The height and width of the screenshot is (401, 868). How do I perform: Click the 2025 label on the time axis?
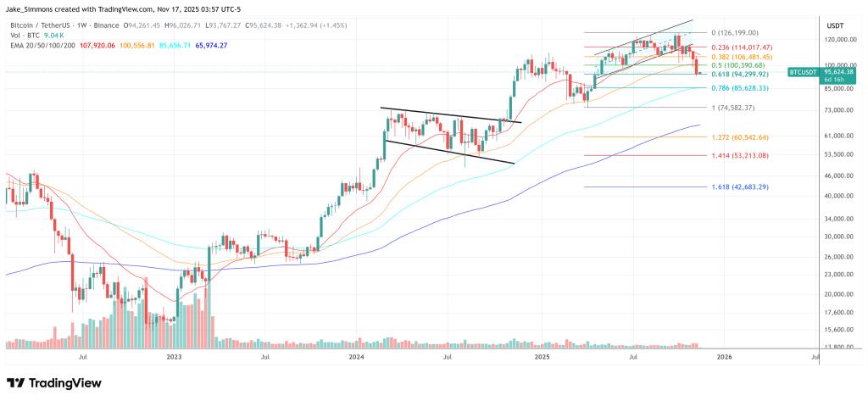[x=542, y=358]
